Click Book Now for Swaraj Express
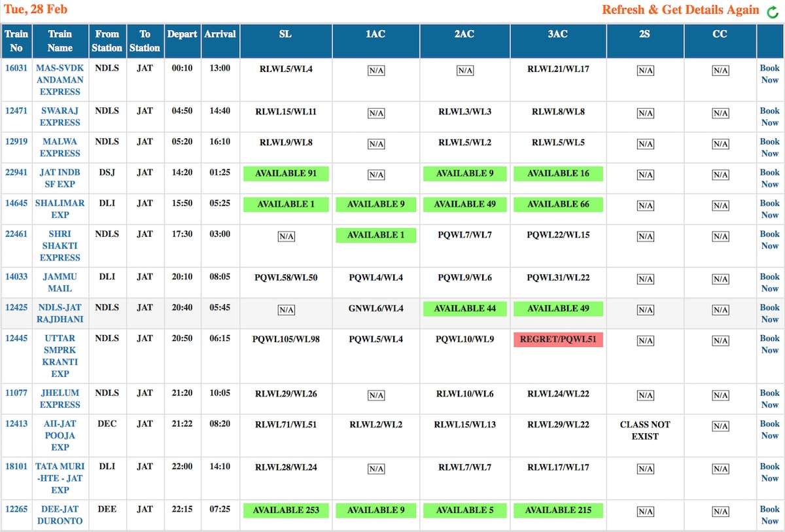This screenshot has height=532, width=785. [769, 116]
